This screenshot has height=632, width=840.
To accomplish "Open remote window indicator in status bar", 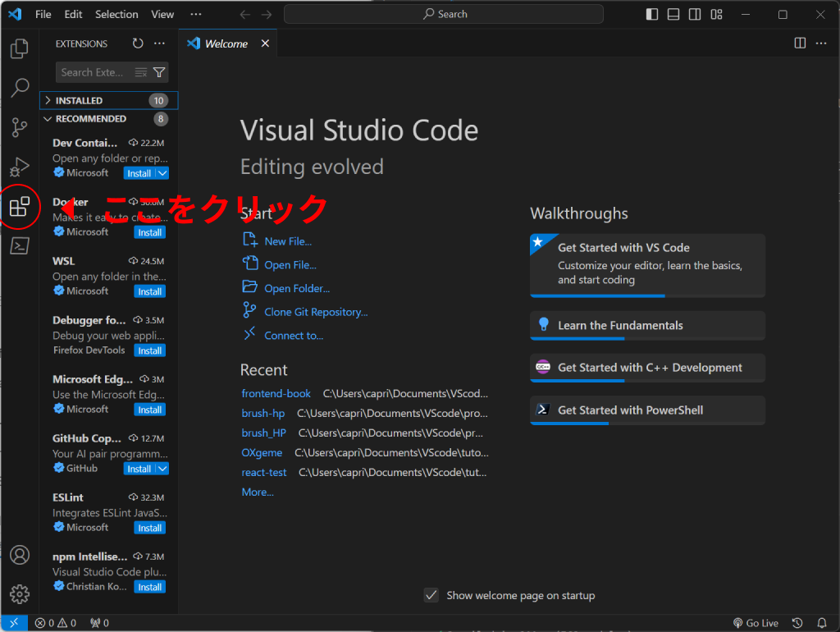I will tap(14, 623).
